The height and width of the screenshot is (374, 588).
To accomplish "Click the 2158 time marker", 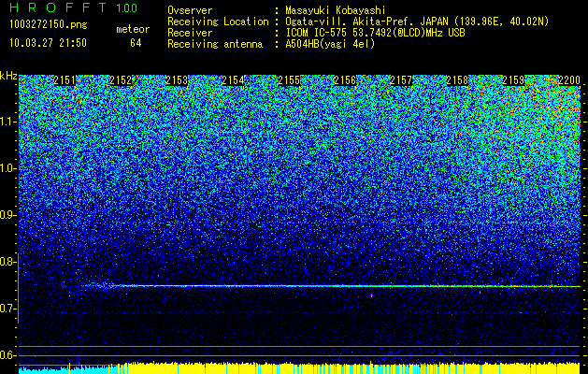I will (x=457, y=80).
